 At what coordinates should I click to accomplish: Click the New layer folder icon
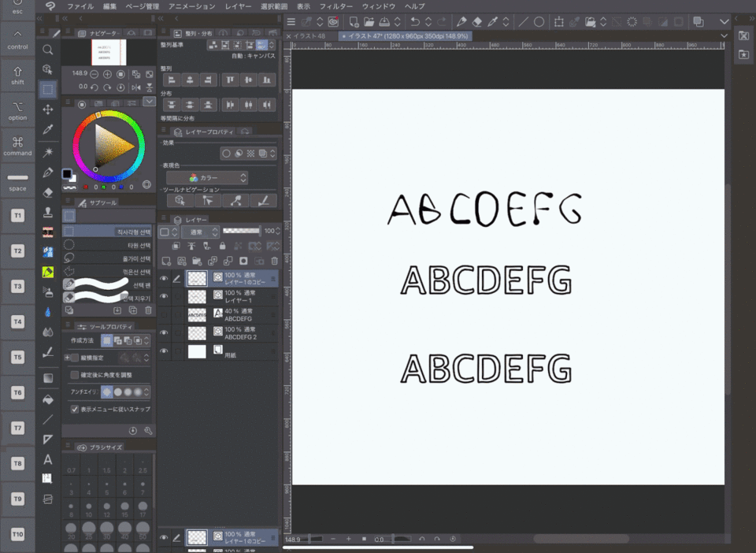tap(197, 261)
